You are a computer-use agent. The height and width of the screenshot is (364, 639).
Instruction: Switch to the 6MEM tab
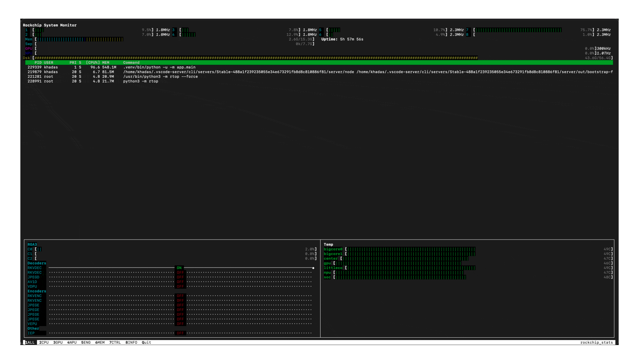pyautogui.click(x=100, y=342)
